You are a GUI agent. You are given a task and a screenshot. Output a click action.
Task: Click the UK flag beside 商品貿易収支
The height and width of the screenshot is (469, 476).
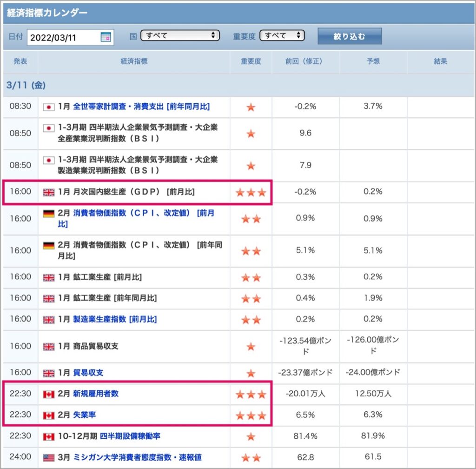tap(48, 347)
